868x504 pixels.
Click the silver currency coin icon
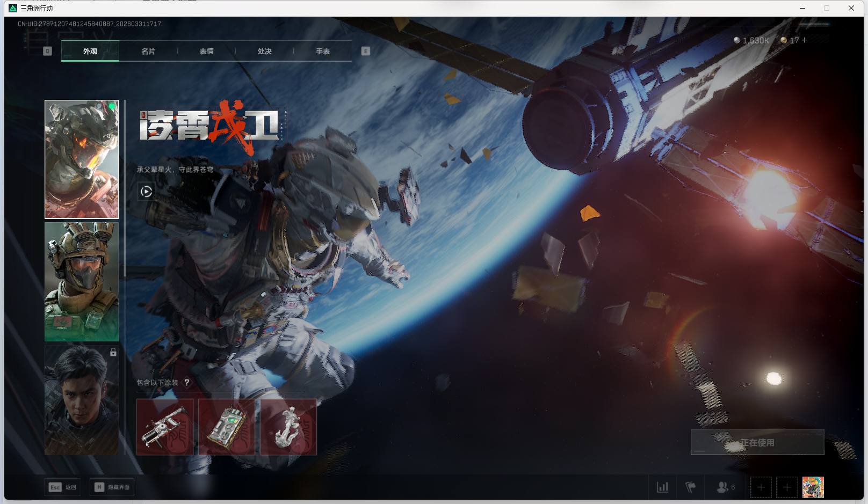737,40
